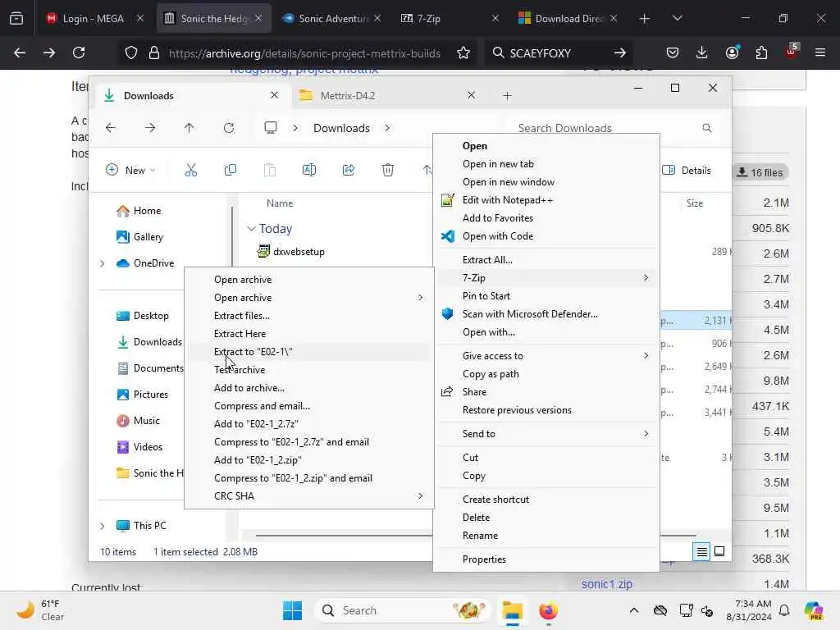Collapse the Today group
This screenshot has height=630, width=840.
(x=251, y=229)
